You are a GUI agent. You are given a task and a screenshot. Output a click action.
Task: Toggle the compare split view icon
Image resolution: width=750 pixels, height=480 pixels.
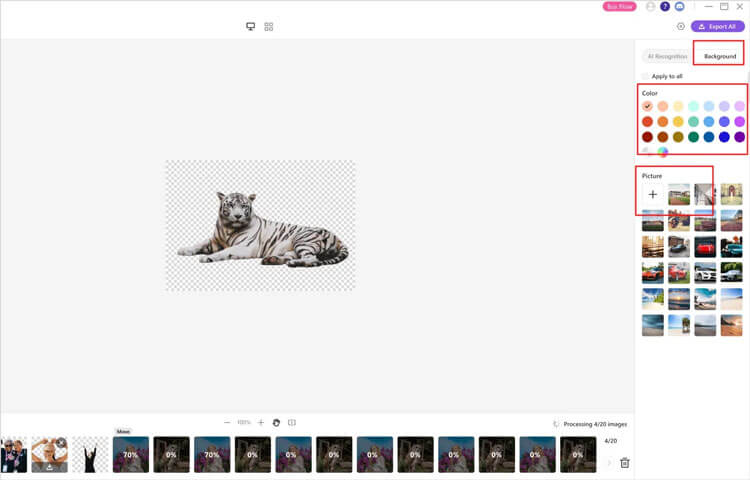tap(292, 423)
